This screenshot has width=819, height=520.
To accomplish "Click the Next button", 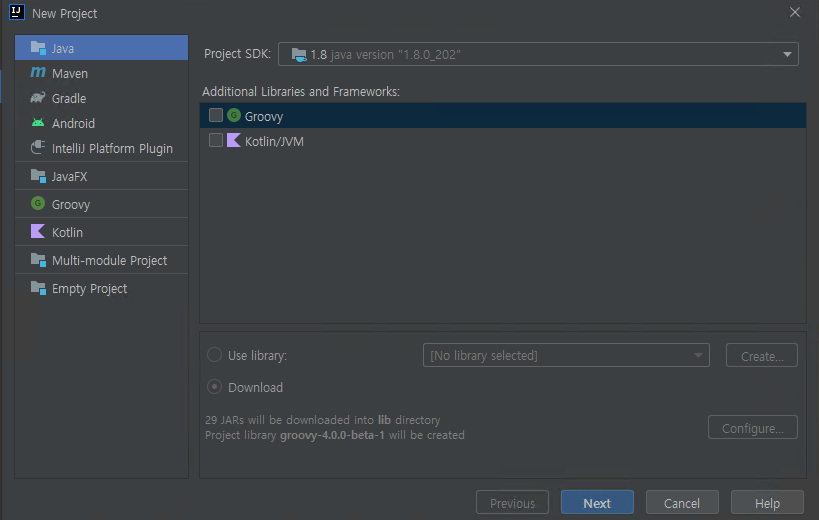I will pos(597,503).
